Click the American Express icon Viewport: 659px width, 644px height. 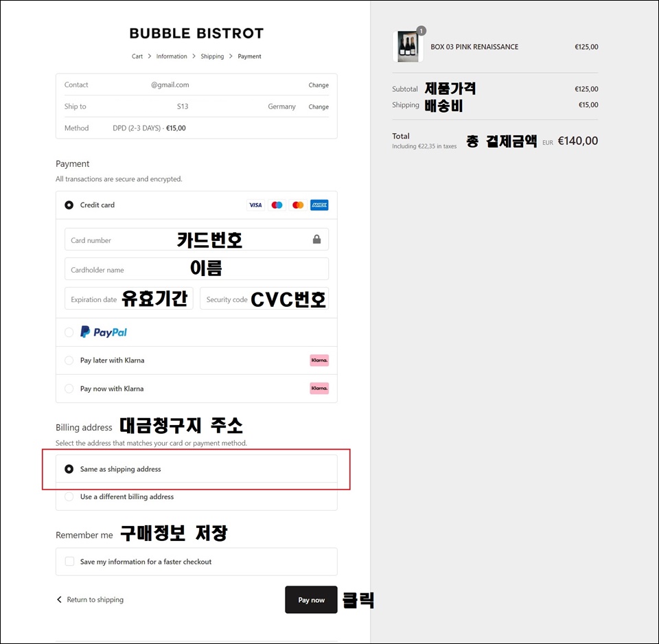(x=319, y=205)
